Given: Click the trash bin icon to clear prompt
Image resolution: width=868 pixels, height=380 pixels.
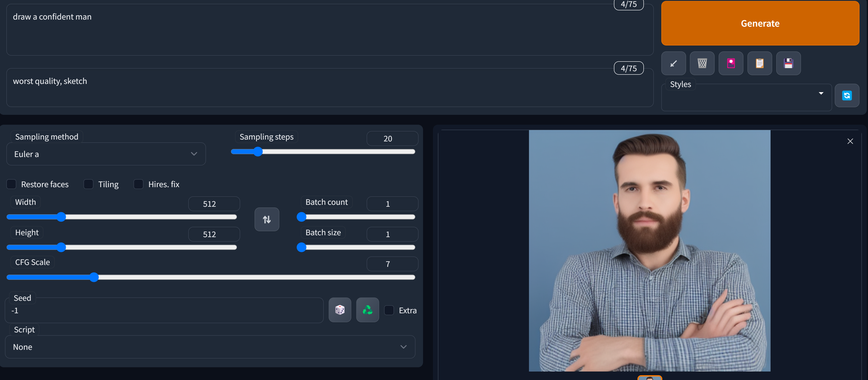Looking at the screenshot, I should click(x=702, y=63).
